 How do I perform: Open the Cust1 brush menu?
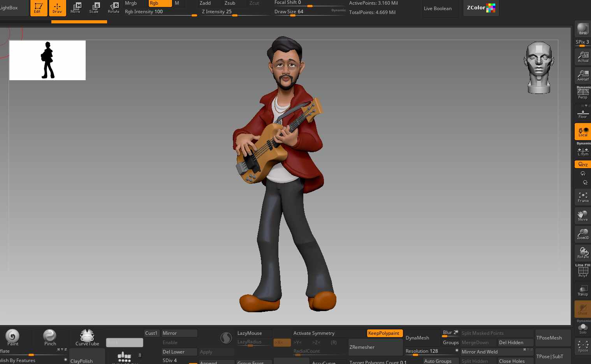click(151, 333)
